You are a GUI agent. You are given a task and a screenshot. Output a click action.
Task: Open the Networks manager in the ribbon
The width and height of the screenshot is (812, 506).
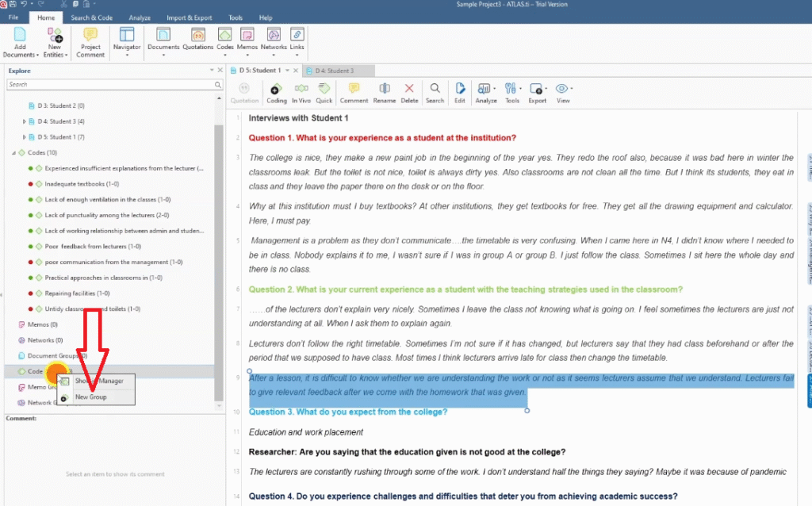click(274, 39)
